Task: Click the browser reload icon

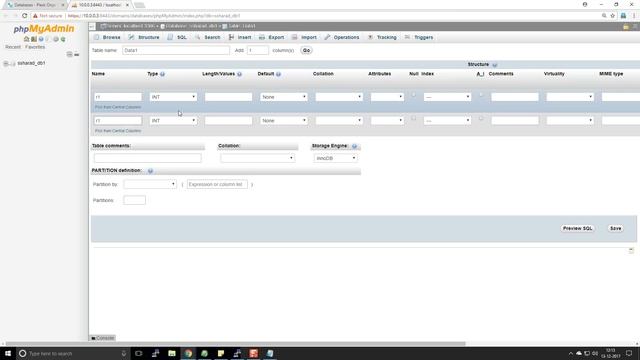Action: coord(24,16)
